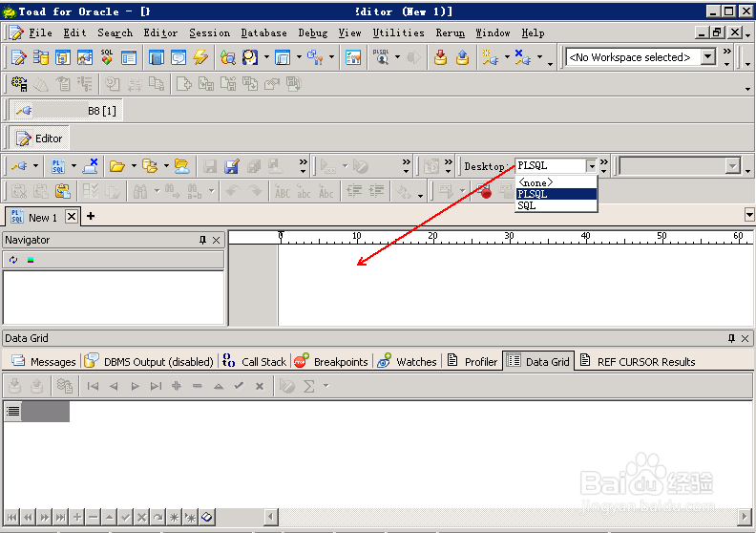
Task: Click the gear icon in the second toolbar
Action: [19, 84]
